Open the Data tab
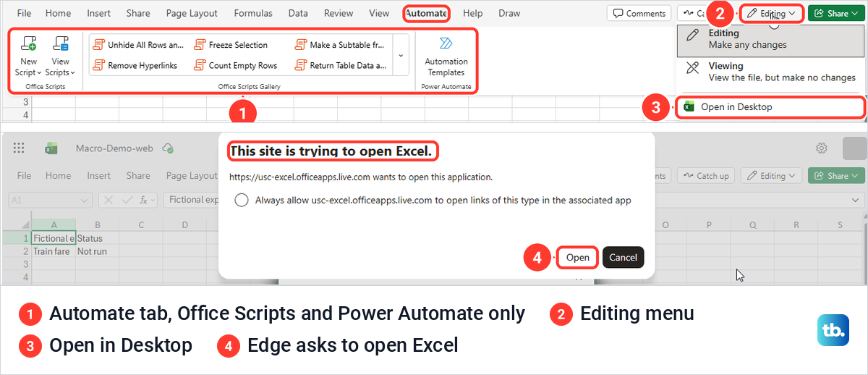The height and width of the screenshot is (375, 868). click(x=298, y=13)
